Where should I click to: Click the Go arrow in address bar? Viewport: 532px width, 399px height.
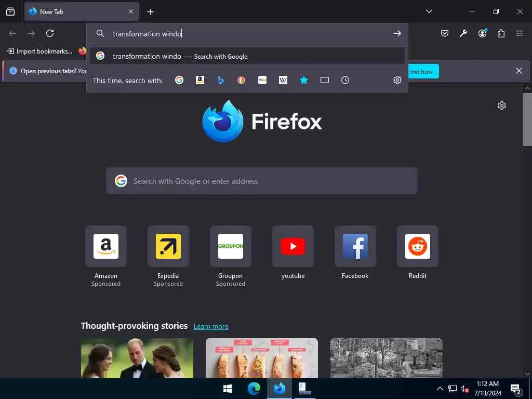coord(397,34)
